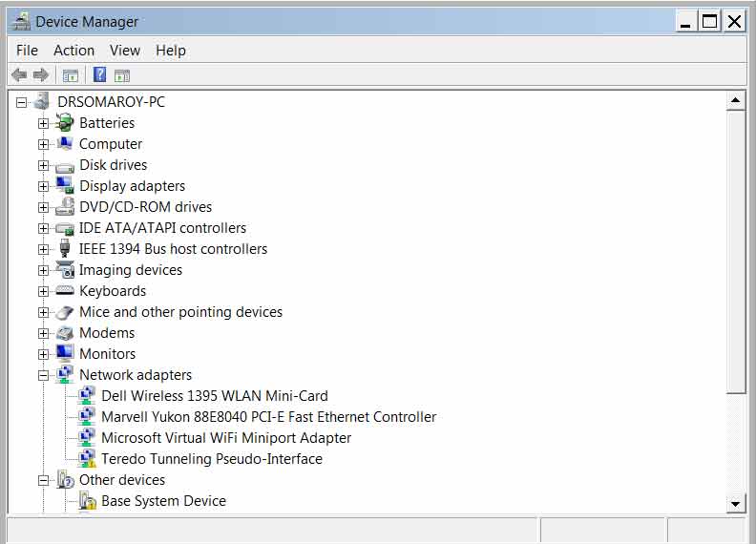Click the Teredo Tunneling Pseudo-Interface icon
This screenshot has height=544, width=756.
[x=87, y=459]
